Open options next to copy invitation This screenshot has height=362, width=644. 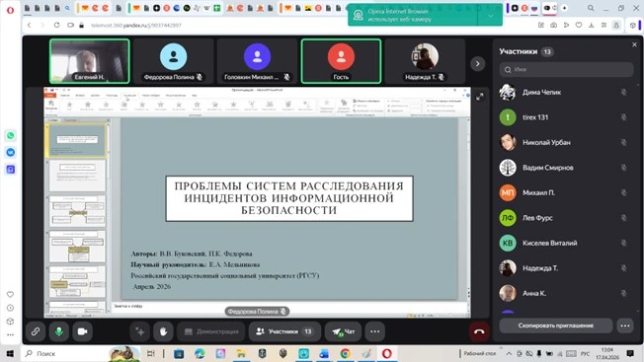pyautogui.click(x=625, y=326)
